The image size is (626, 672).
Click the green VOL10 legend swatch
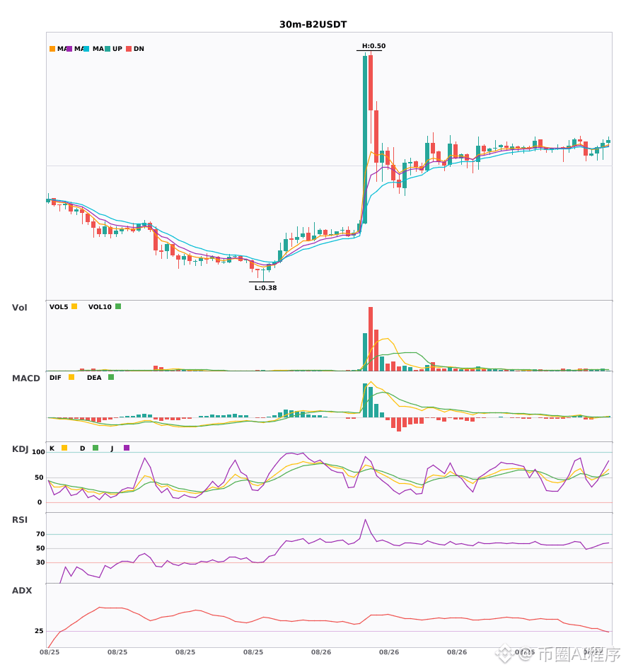[x=118, y=306]
